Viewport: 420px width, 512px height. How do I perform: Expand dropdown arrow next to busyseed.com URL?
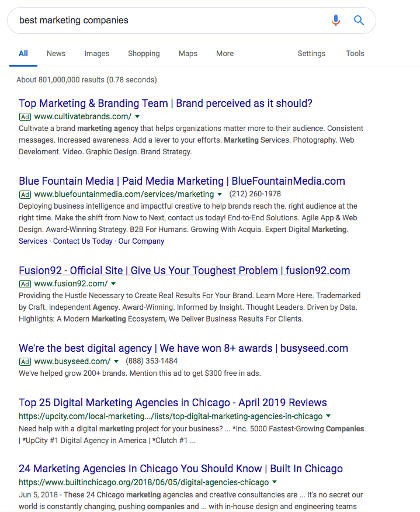point(116,361)
